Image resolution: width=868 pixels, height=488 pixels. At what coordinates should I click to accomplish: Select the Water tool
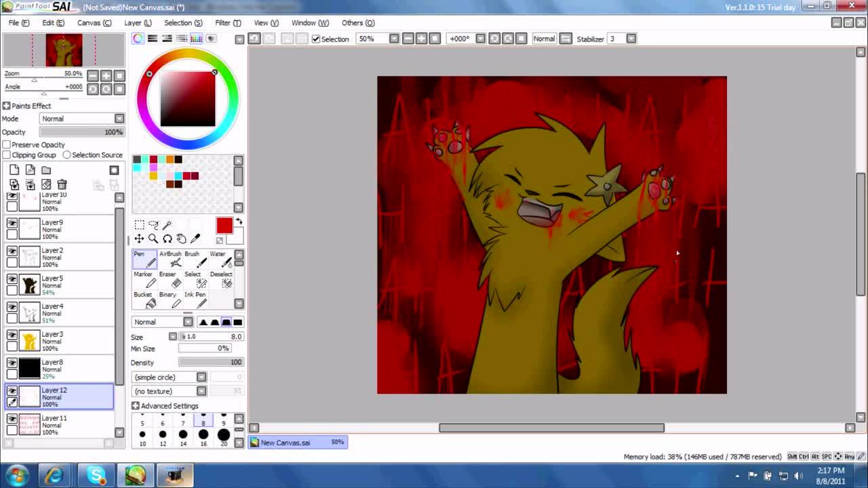tap(221, 260)
